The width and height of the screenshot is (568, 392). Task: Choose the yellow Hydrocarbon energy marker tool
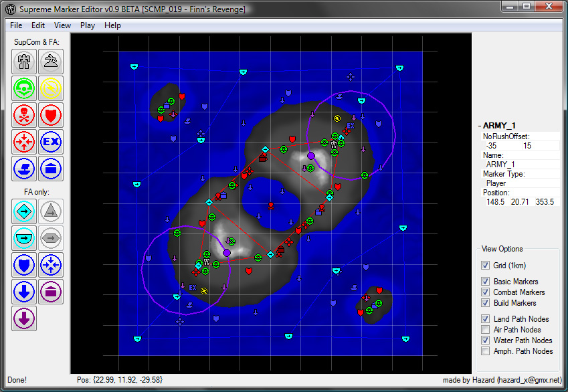click(51, 88)
